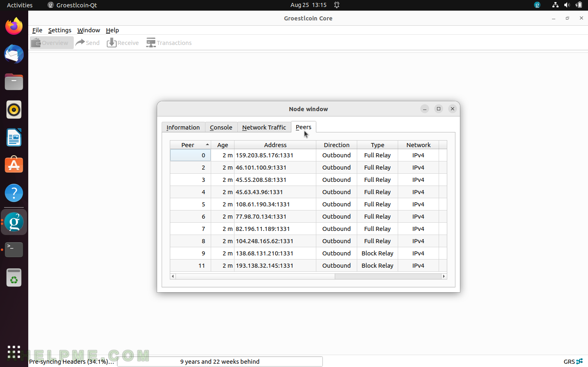Open the Settings menu

tap(60, 30)
